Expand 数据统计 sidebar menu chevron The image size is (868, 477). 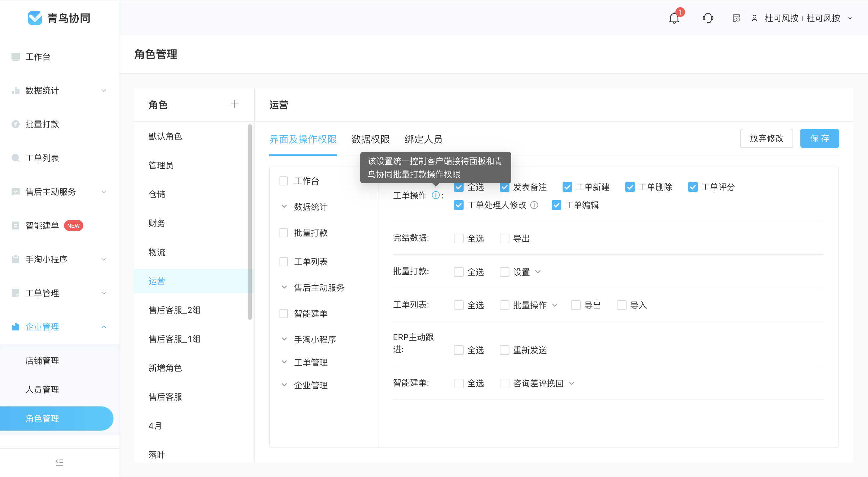click(x=104, y=90)
